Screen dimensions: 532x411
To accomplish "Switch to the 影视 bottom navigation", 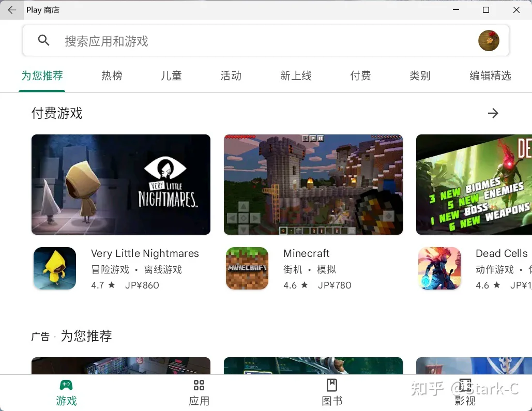I will [465, 393].
